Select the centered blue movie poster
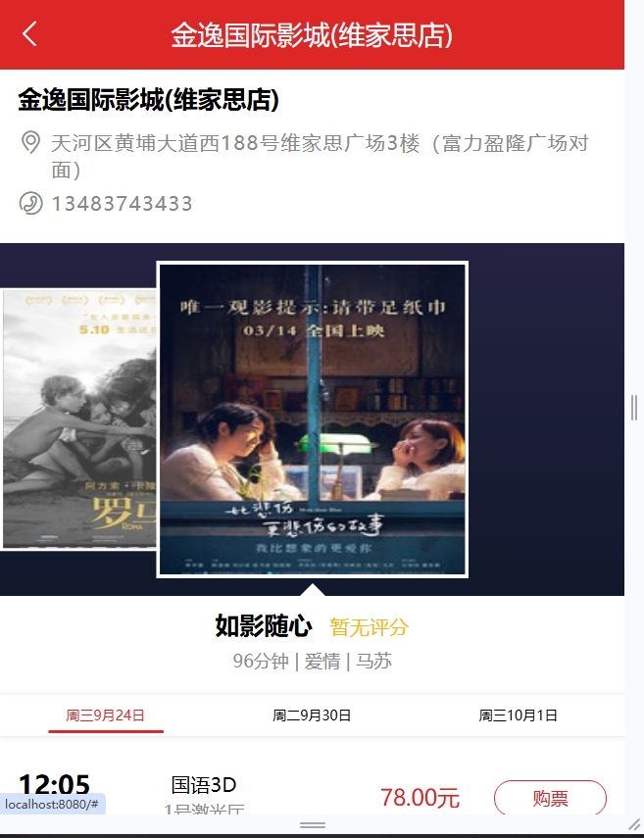Viewport: 644px width, 838px height. point(312,419)
